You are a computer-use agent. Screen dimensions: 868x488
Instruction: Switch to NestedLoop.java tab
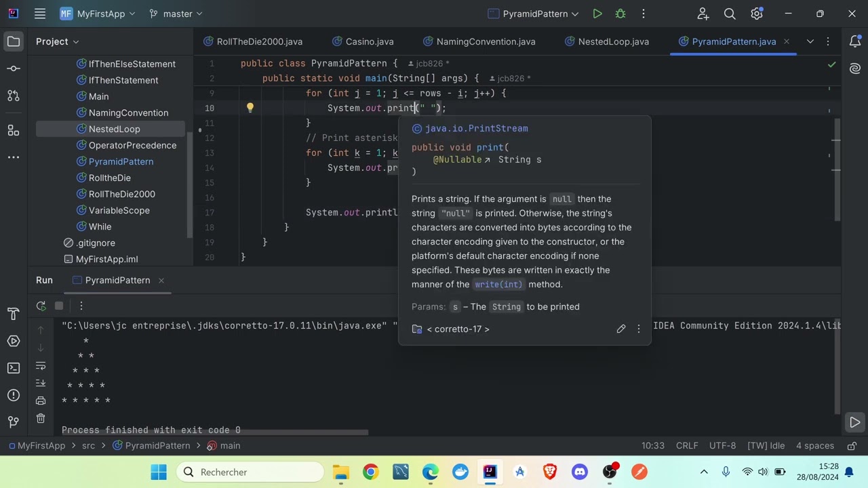607,41
